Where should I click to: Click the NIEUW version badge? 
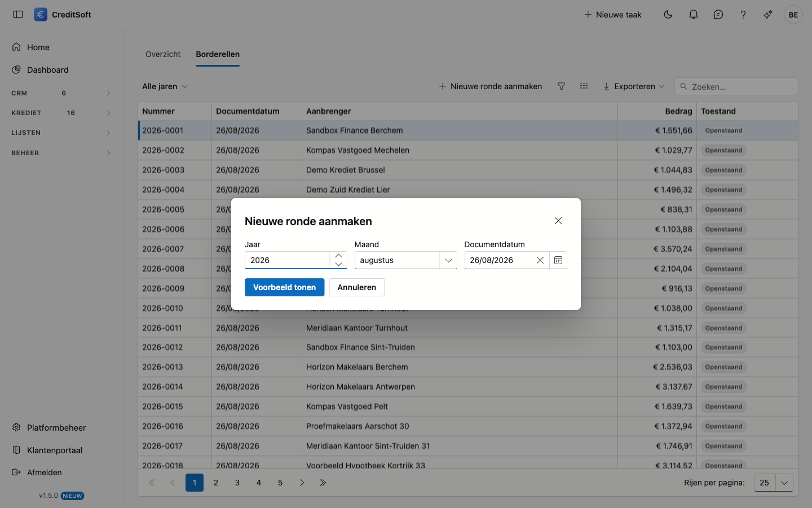[x=72, y=496]
